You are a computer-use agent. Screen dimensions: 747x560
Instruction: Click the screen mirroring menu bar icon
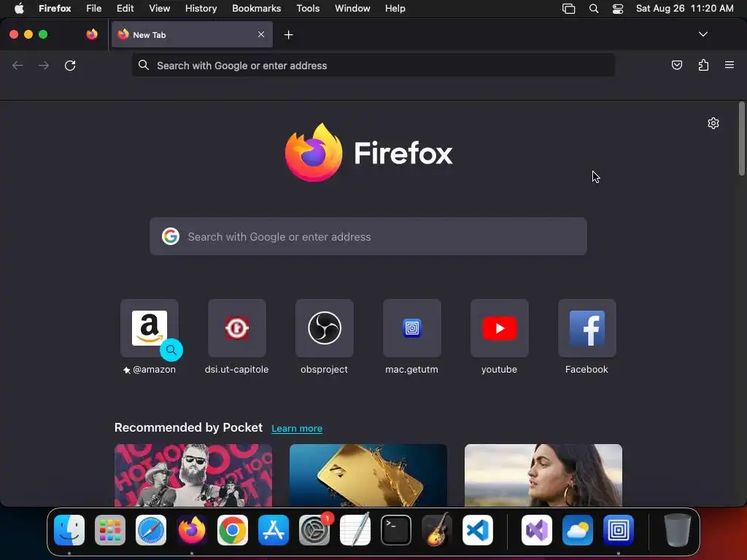click(x=568, y=8)
